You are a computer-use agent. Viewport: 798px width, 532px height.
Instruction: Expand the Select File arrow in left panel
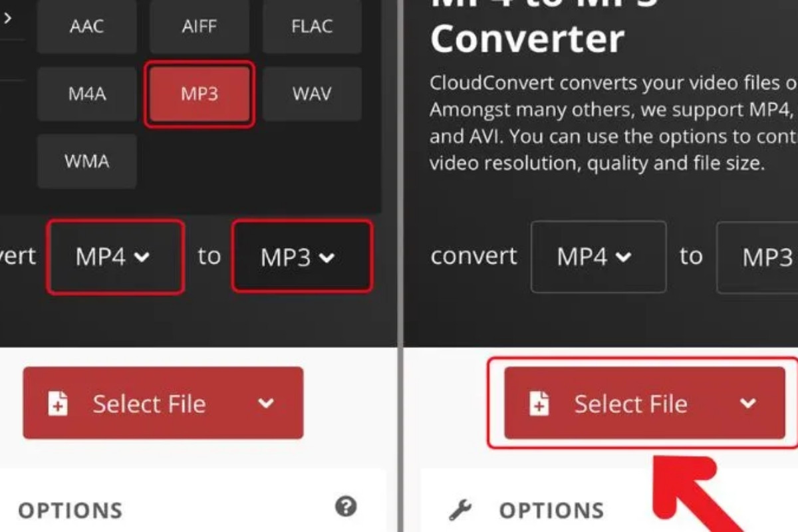click(x=266, y=403)
